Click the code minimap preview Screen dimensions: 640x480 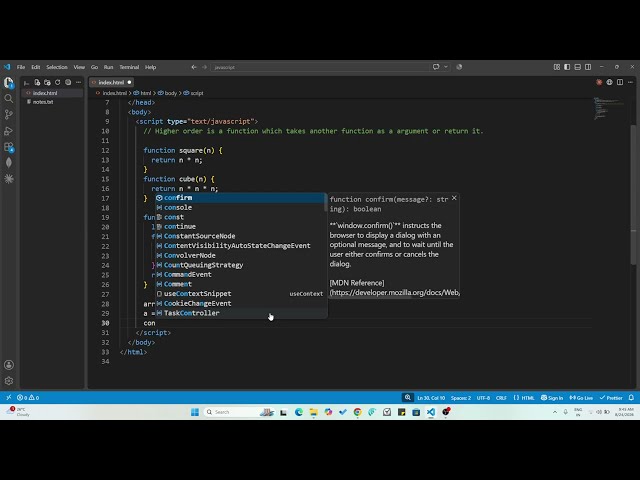(608, 109)
